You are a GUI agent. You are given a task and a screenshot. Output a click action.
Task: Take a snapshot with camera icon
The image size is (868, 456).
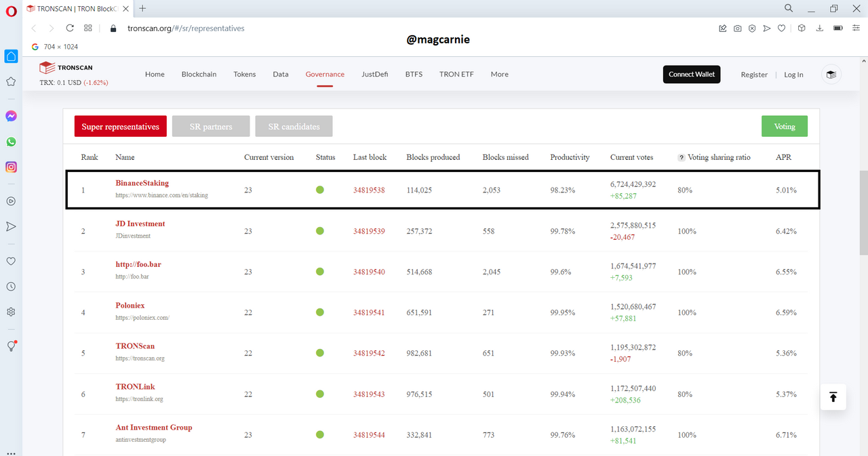point(737,28)
